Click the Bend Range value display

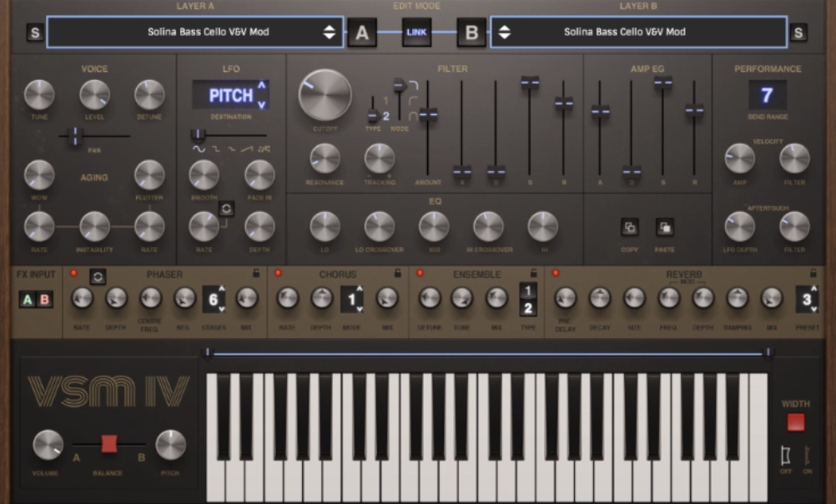pyautogui.click(x=768, y=95)
